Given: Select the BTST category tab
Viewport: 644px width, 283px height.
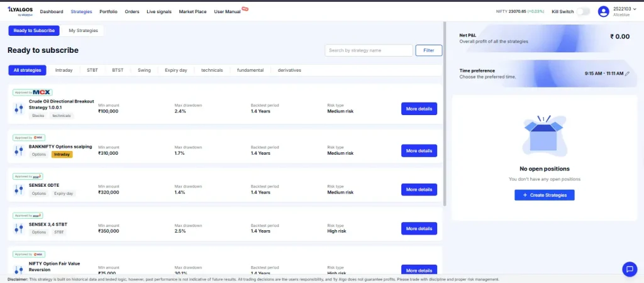Looking at the screenshot, I should (x=118, y=70).
